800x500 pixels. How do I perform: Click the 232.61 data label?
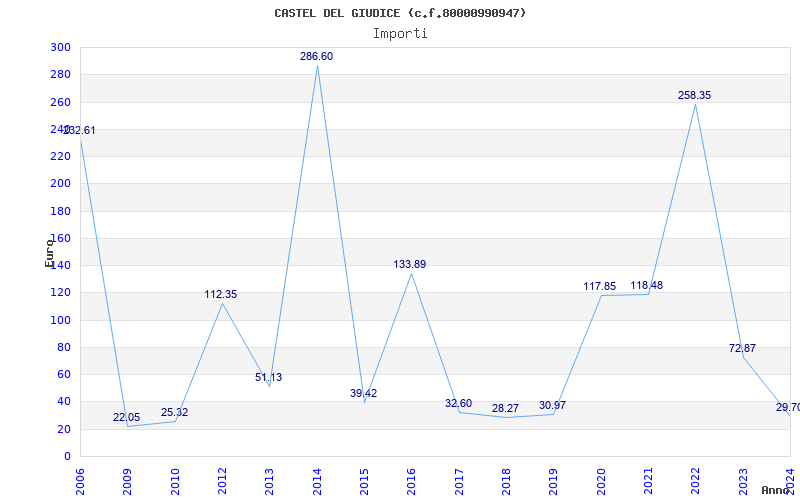[x=79, y=131]
